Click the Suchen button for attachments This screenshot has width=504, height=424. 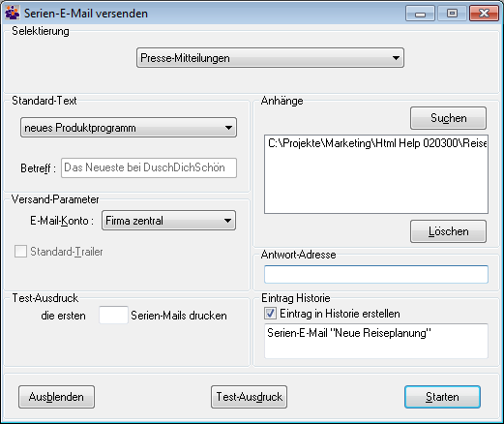(448, 118)
